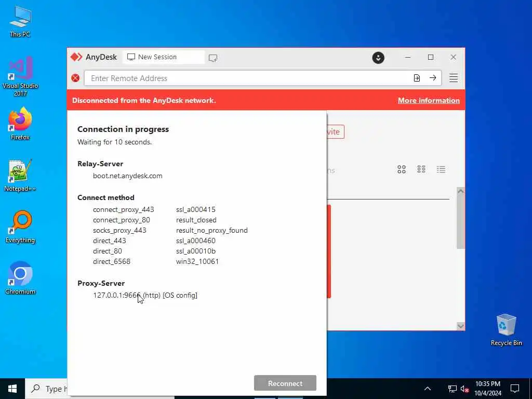The image size is (532, 399).
Task: Click the Disconnected from the AnyDesk network message
Action: 144,100
